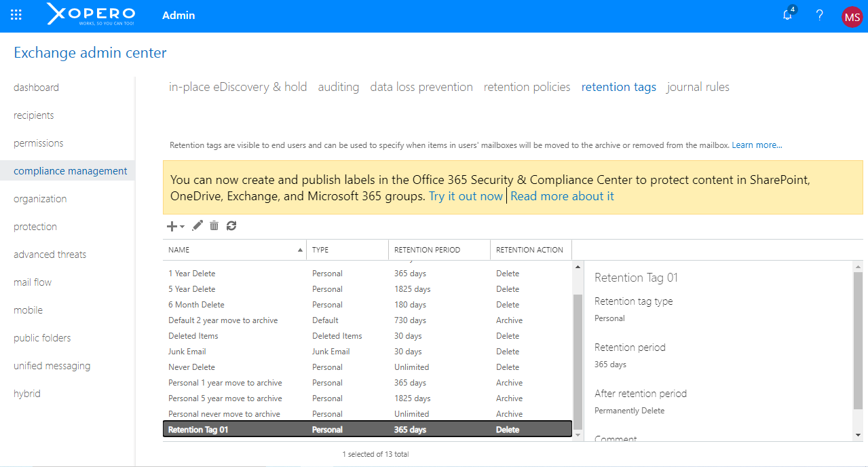The height and width of the screenshot is (467, 868).
Task: Sort by the NAME column header
Action: tap(234, 250)
